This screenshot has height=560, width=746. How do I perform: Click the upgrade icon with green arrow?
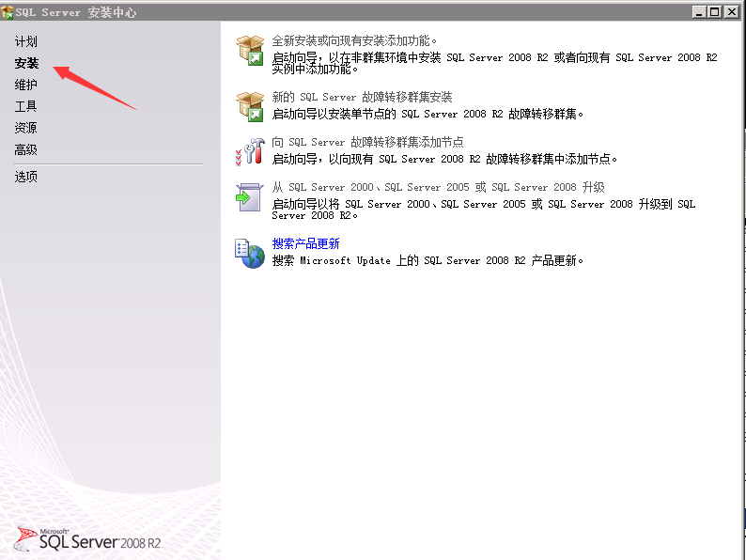(x=249, y=197)
